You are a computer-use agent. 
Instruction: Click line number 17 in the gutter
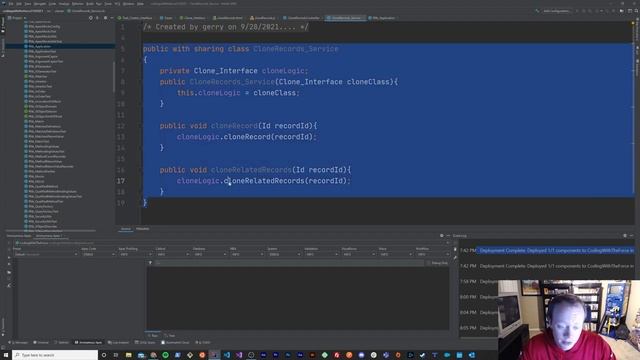tap(121, 181)
